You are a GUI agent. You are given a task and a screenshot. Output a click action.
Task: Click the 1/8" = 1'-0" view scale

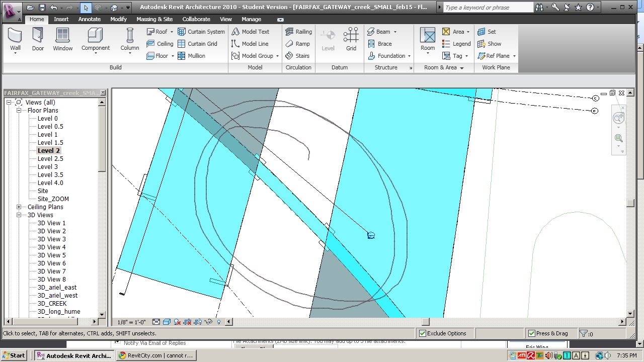coord(131,322)
